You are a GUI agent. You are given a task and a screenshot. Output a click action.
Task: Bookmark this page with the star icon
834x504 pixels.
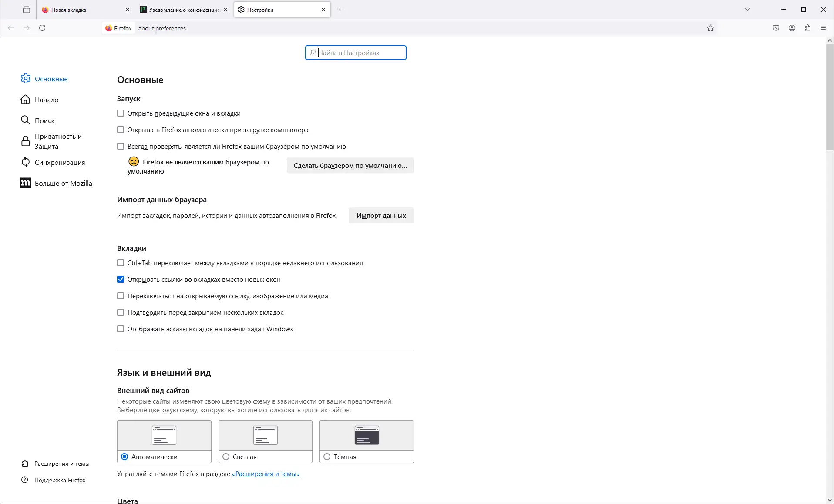point(710,28)
